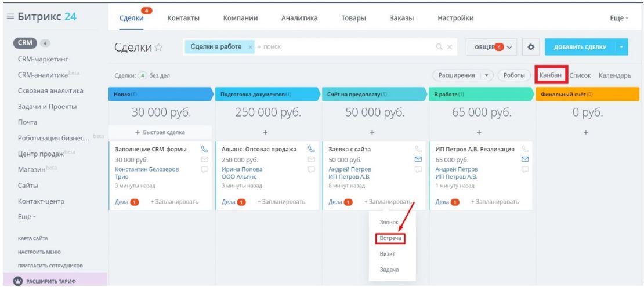The image size is (644, 287).
Task: Add a deal in Счёт на предоплату column with plus
Action: (x=372, y=133)
